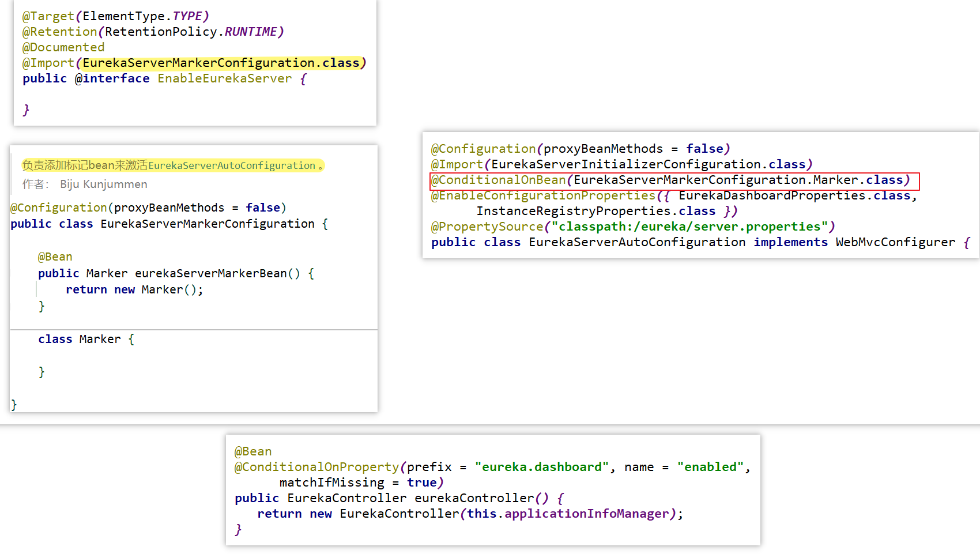Click the highlighted Chinese Javadoc comment
The image size is (980, 554).
[x=173, y=165]
